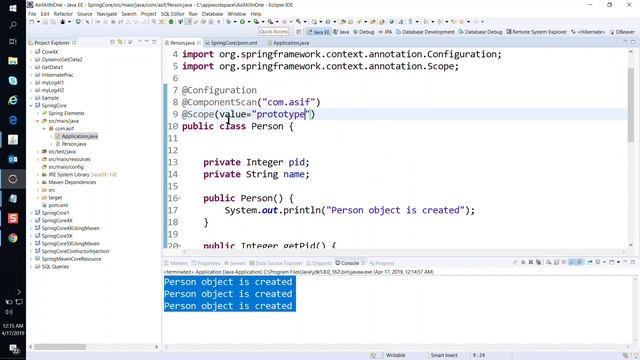
Task: Switch to Debug perspective
Action: (364, 32)
